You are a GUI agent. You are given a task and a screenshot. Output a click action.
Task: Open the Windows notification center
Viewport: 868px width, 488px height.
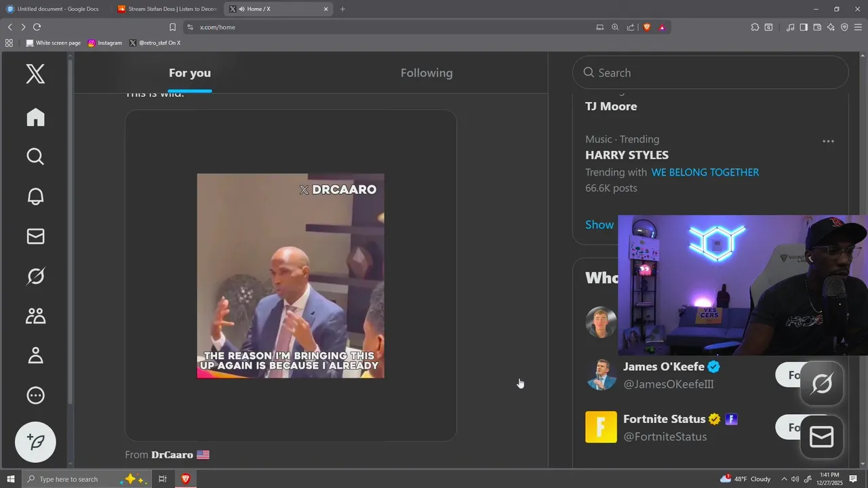[x=853, y=479]
